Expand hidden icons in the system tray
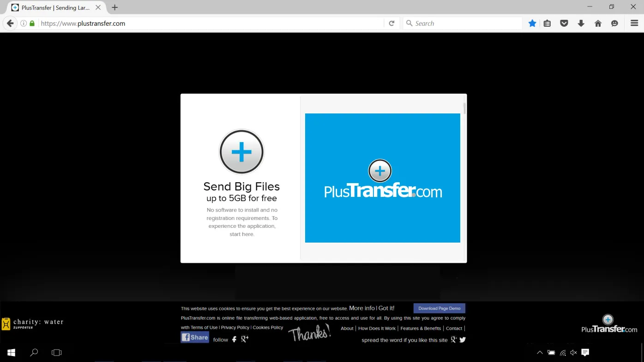This screenshot has height=362, width=644. tap(540, 352)
